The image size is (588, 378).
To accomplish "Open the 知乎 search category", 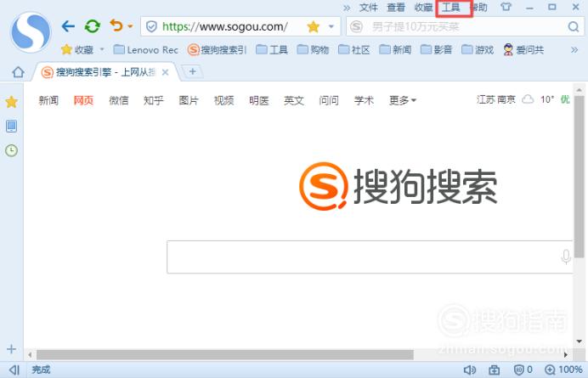I will click(154, 100).
